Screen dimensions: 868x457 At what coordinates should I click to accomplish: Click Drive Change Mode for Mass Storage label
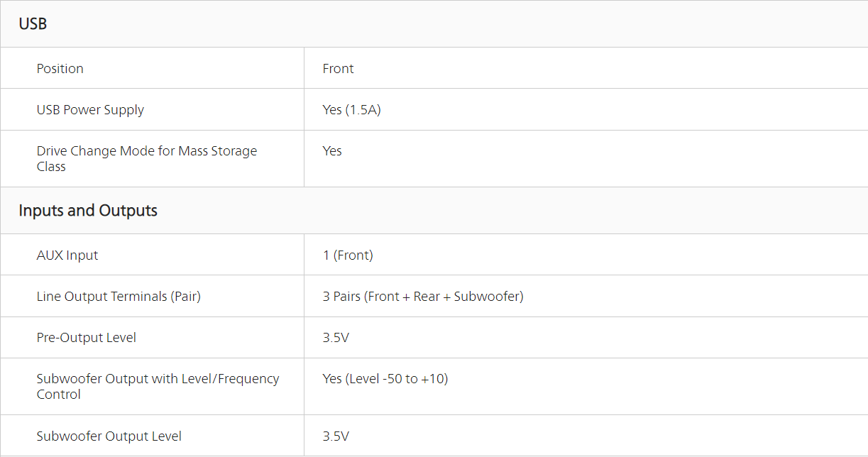[x=146, y=151]
